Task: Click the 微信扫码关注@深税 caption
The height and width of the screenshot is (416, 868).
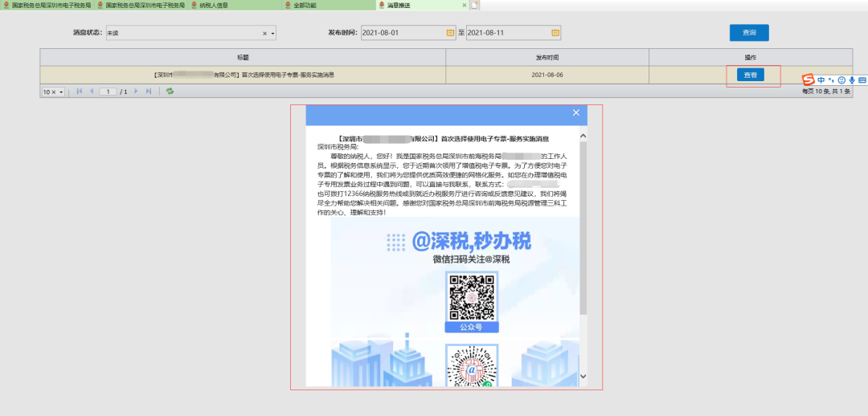Action: (471, 259)
